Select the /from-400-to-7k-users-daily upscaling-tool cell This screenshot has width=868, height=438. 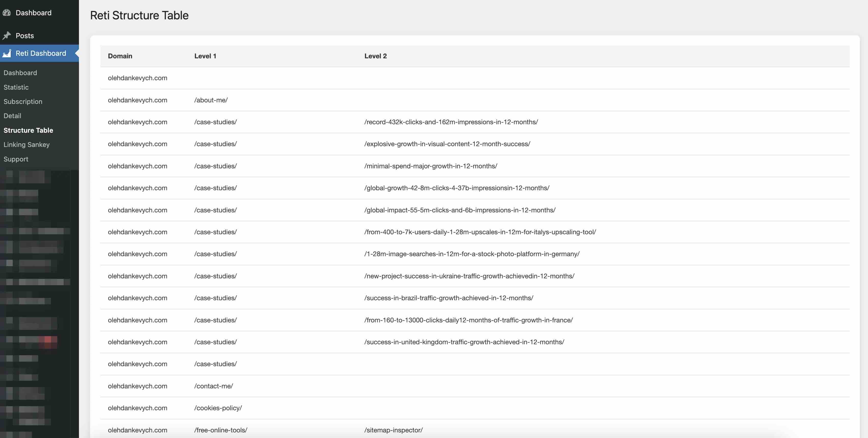click(480, 232)
